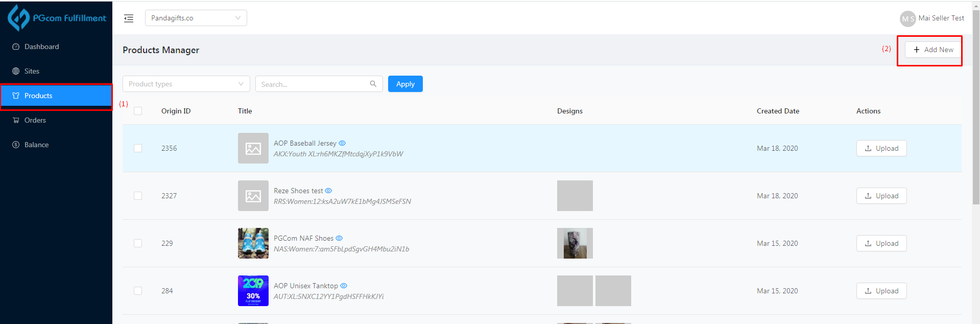Select all rows with header checkbox
The width and height of the screenshot is (980, 324).
[138, 111]
